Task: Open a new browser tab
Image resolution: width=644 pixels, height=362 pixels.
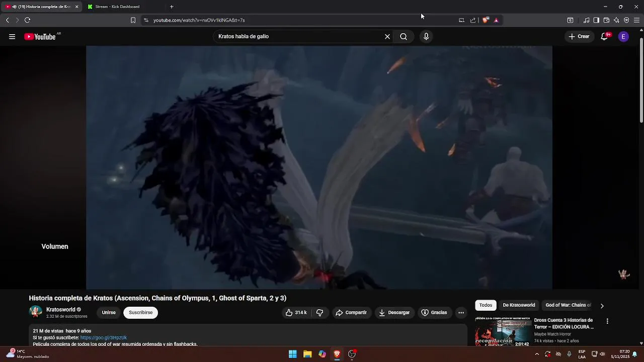Action: pyautogui.click(x=172, y=7)
